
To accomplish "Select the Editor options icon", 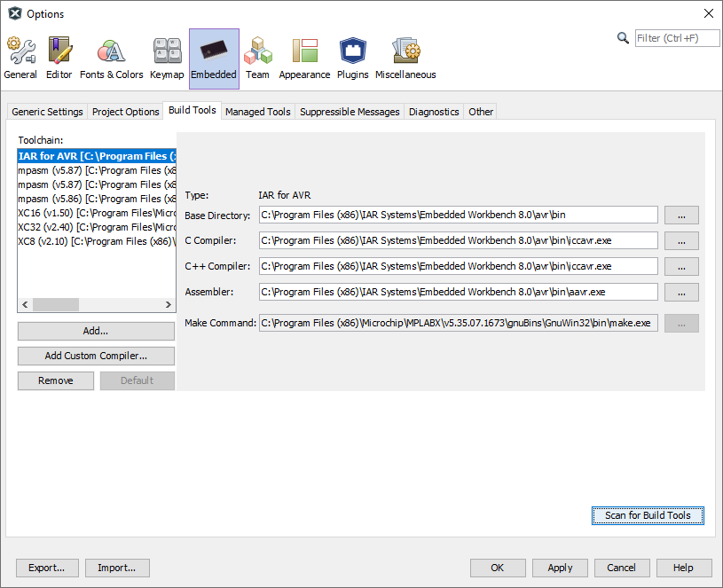I will pyautogui.click(x=59, y=59).
